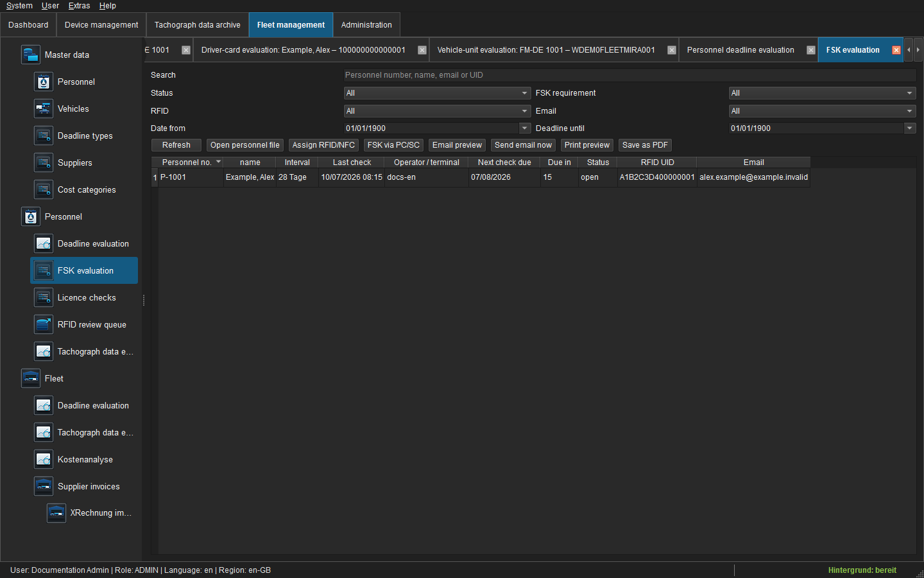The width and height of the screenshot is (924, 578).
Task: Select the Suppliers icon in sidebar
Action: coord(43,162)
